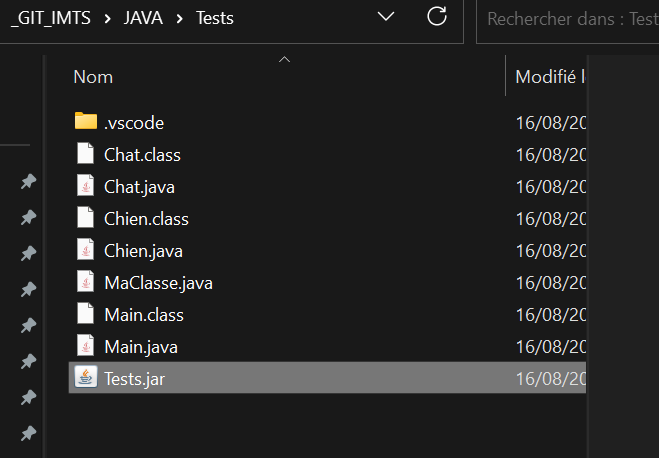659x458 pixels.
Task: Click the Tests.jar archive icon
Action: click(87, 378)
